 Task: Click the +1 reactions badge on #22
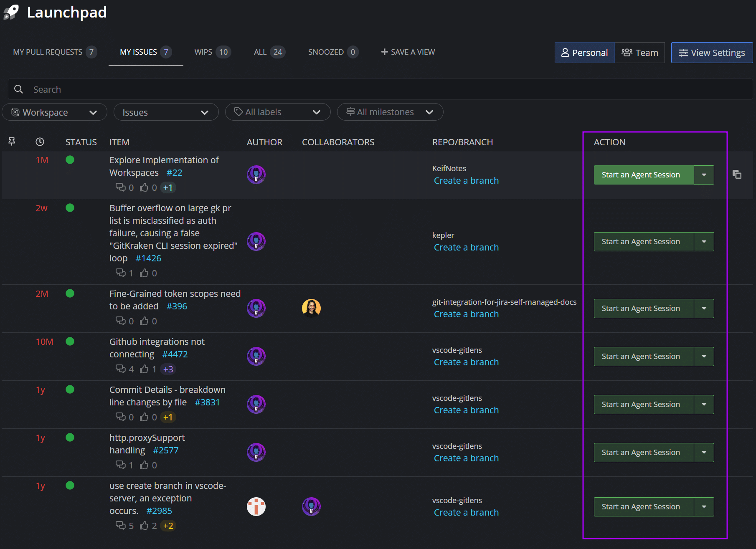click(168, 187)
